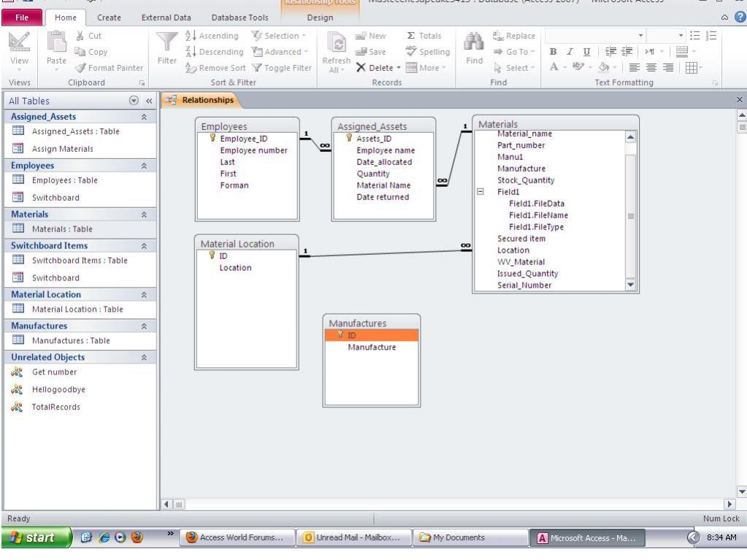Open the All Tables navigation dropdown arrow
The width and height of the screenshot is (747, 560).
tap(134, 101)
